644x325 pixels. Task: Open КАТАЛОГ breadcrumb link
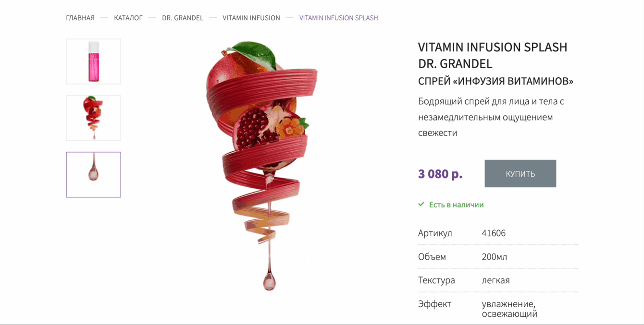point(128,18)
